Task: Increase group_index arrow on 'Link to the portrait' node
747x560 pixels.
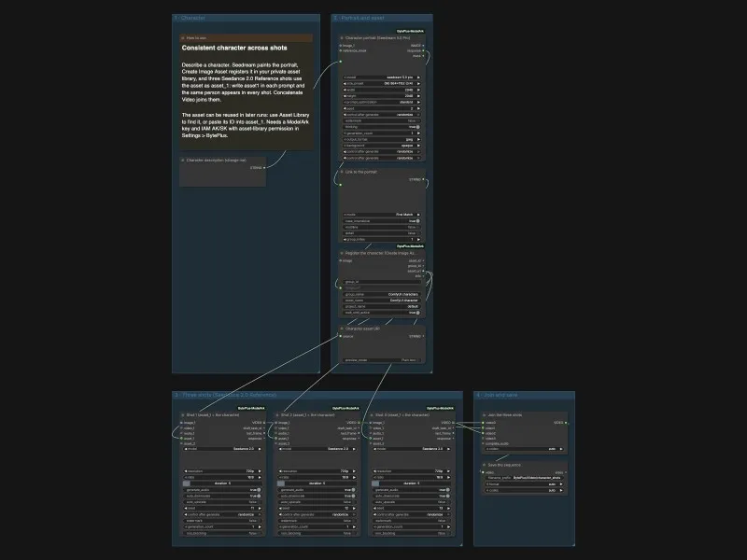Action: click(x=418, y=240)
